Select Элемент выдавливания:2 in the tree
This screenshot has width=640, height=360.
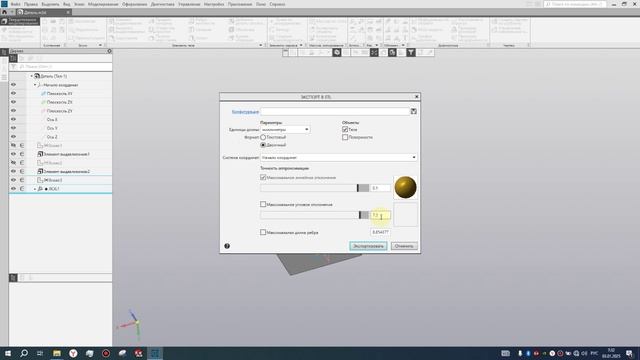[x=67, y=171]
